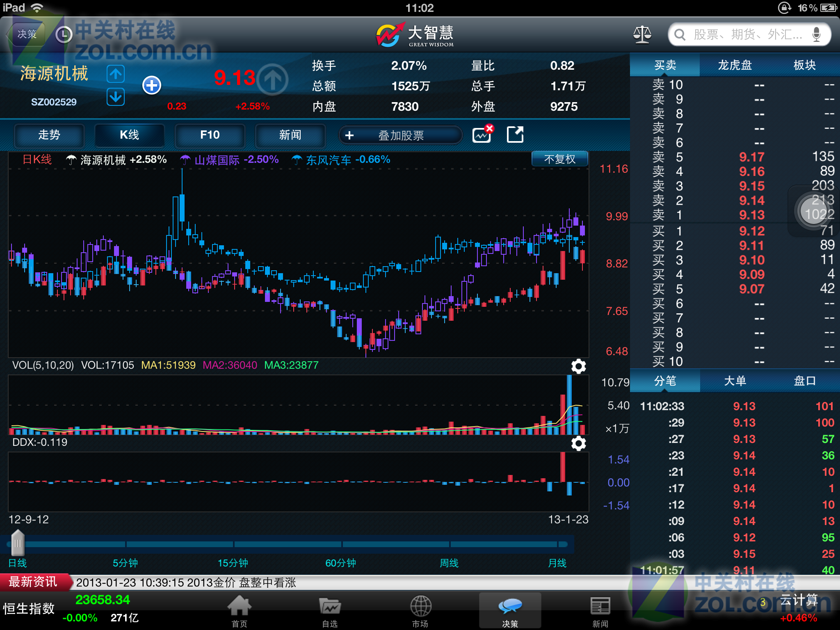The image size is (840, 630).
Task: Toggle the 不复权 adjustment button
Action: pos(559,159)
